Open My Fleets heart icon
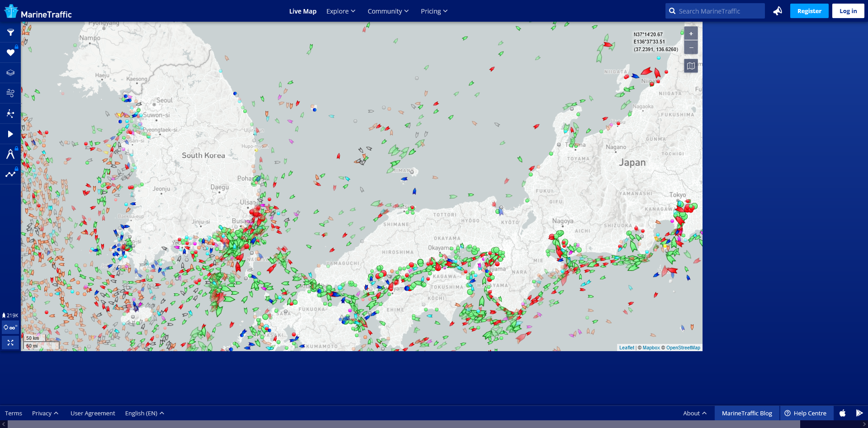The image size is (868, 428). point(10,53)
